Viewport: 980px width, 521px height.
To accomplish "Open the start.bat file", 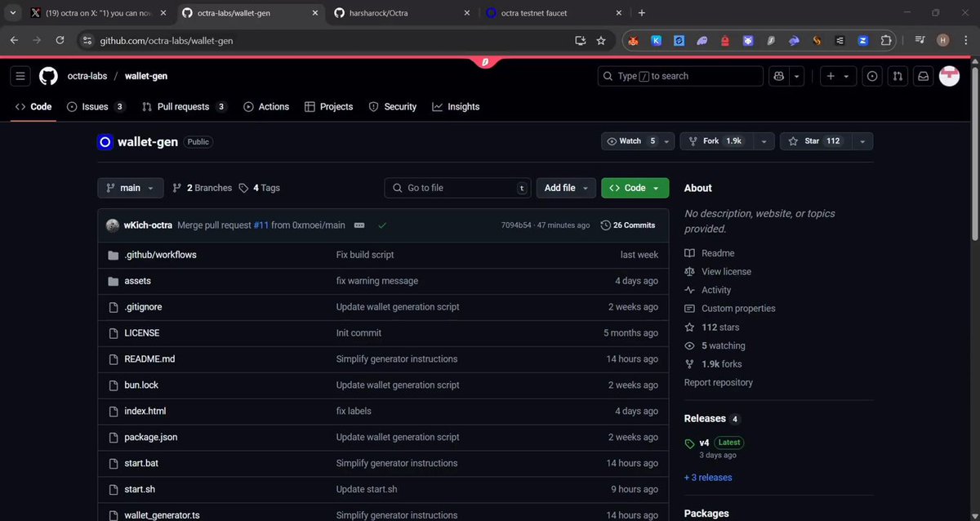I will click(142, 464).
